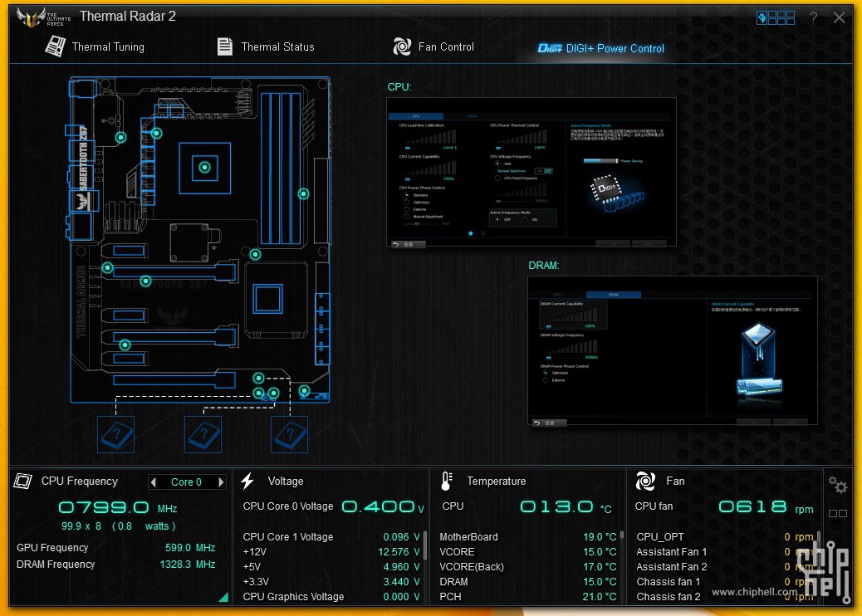Click the CPU Core 1 Voltage row

tap(331, 537)
